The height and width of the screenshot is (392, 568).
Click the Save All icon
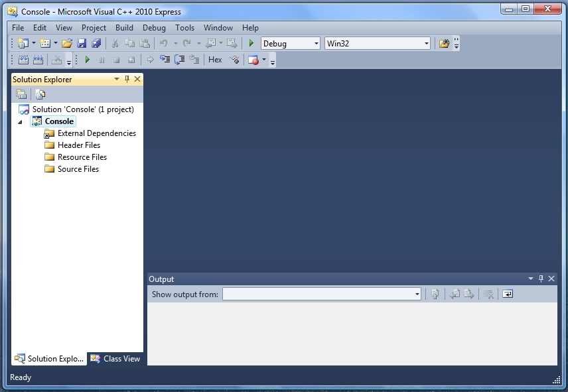pyautogui.click(x=96, y=44)
